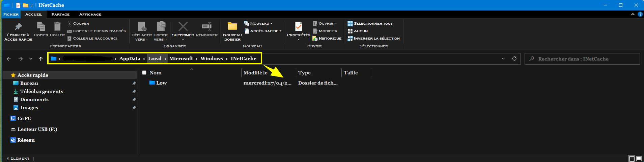Viewport: 644px width, 162px height.
Task: Switch to large icons view in status bar
Action: pyautogui.click(x=639, y=158)
